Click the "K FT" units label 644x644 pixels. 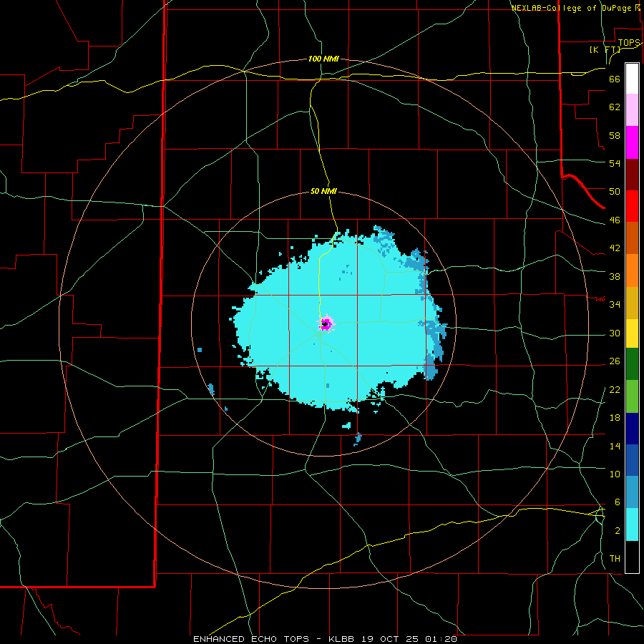click(x=605, y=49)
